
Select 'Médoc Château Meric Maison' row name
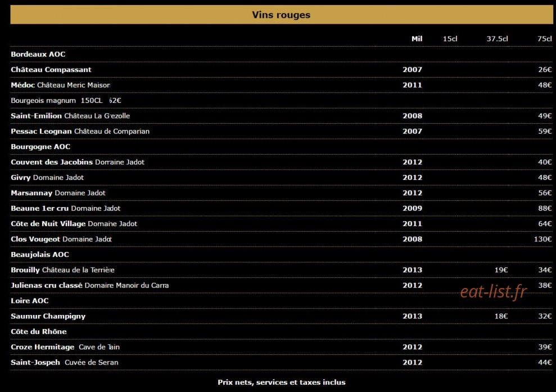60,85
